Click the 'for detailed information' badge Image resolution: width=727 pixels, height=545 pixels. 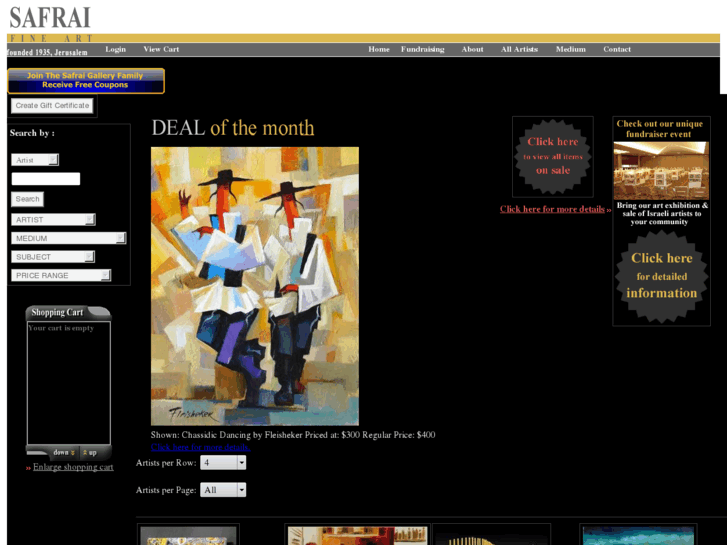662,276
